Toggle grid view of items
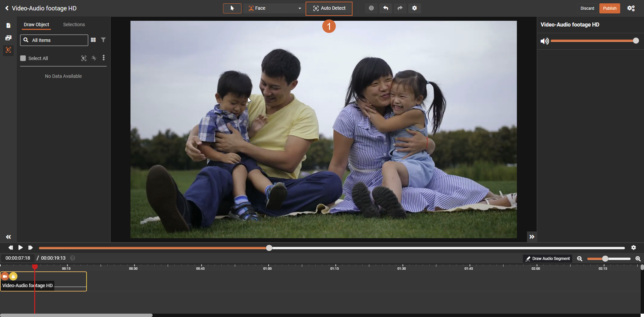The width and height of the screenshot is (644, 317). pos(93,40)
